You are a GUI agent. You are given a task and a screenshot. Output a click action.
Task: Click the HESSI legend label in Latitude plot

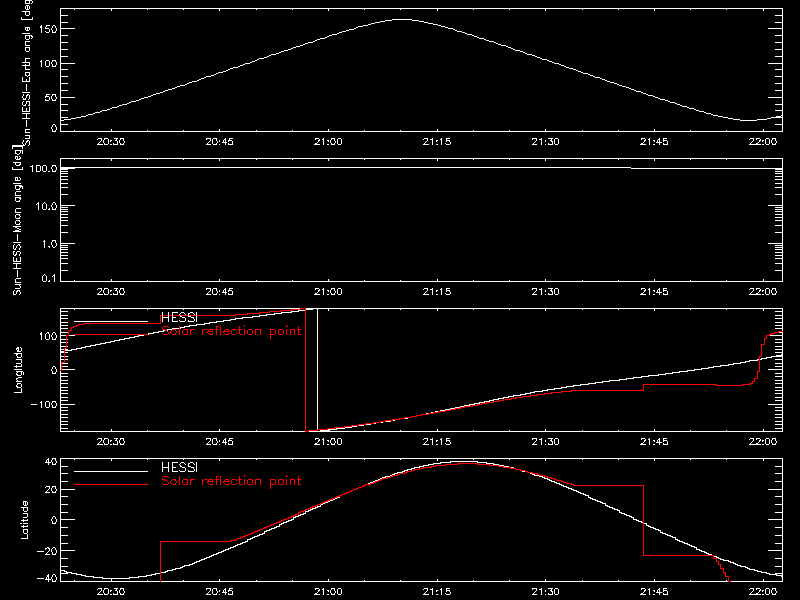(179, 467)
